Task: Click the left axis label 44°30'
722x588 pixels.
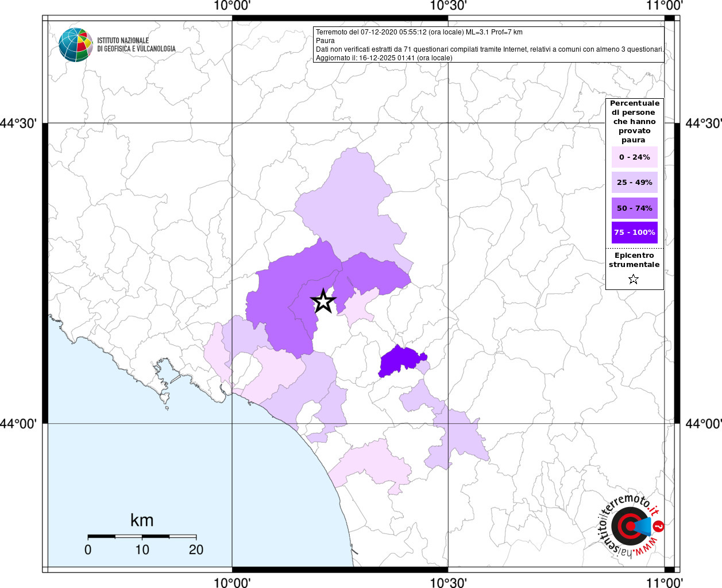Action: coord(19,123)
